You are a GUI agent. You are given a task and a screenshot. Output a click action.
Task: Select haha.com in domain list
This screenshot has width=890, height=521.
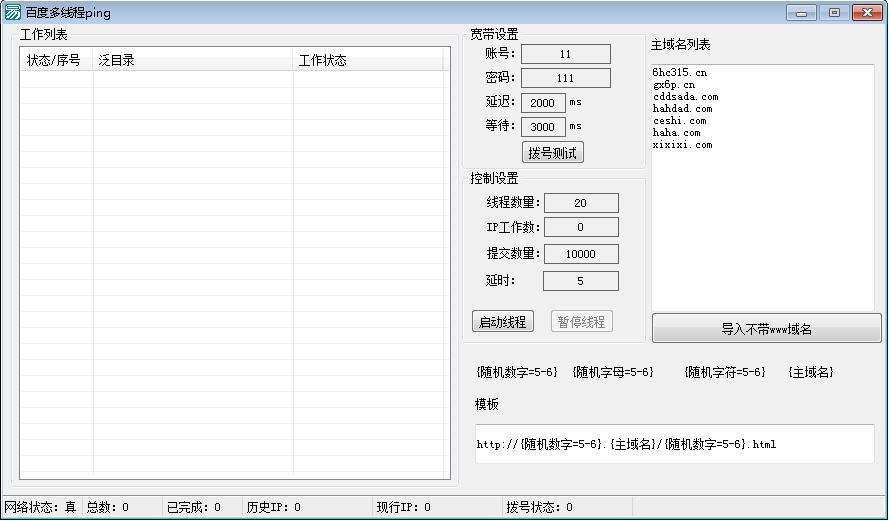(x=677, y=132)
